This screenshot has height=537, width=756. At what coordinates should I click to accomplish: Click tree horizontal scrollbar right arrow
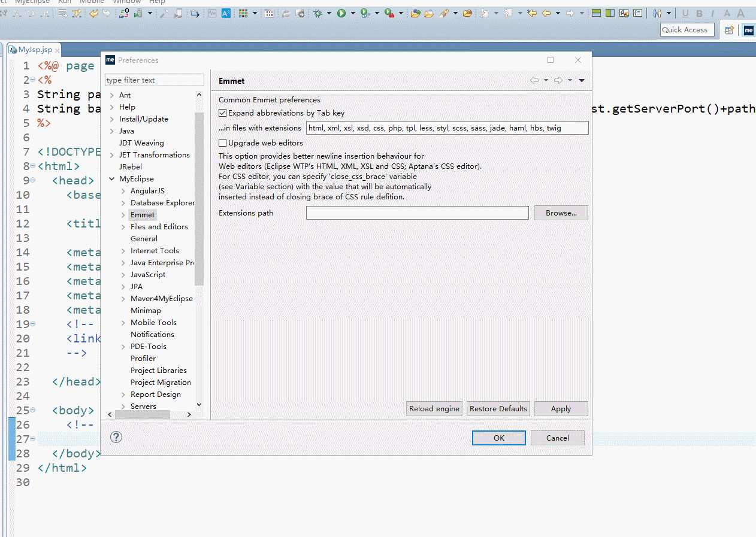(x=189, y=414)
